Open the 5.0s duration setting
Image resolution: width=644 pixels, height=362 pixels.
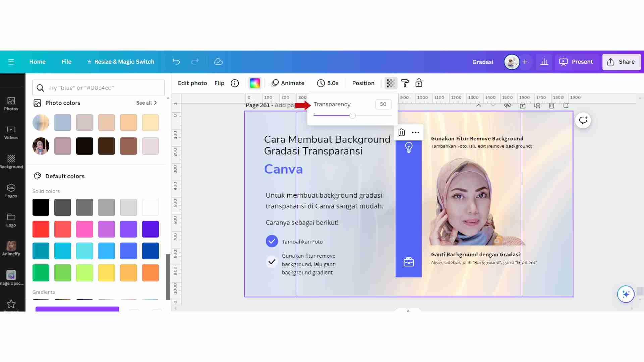point(328,83)
